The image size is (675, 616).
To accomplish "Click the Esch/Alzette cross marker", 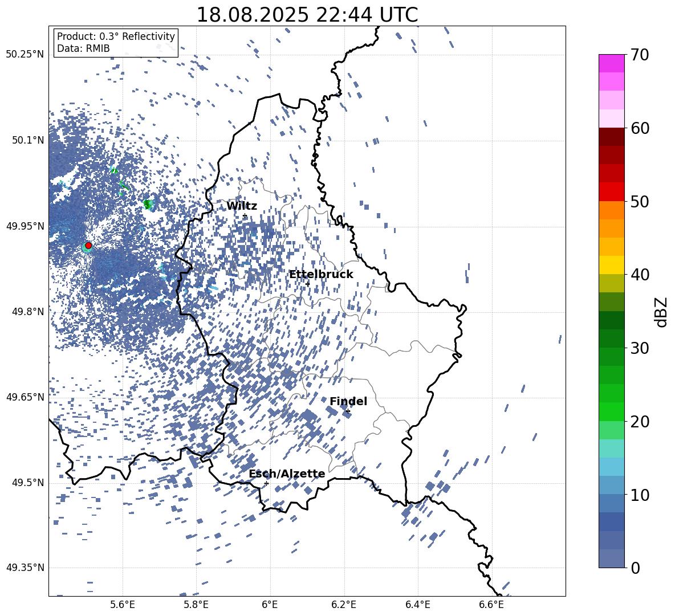I will [x=266, y=483].
